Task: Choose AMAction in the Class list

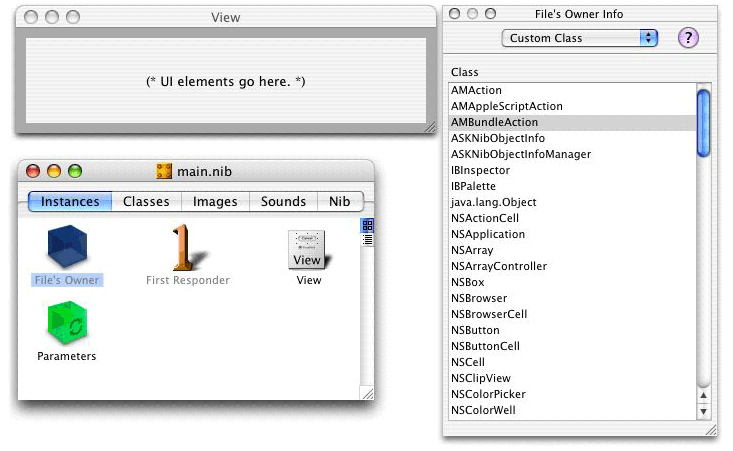Action: click(x=572, y=90)
